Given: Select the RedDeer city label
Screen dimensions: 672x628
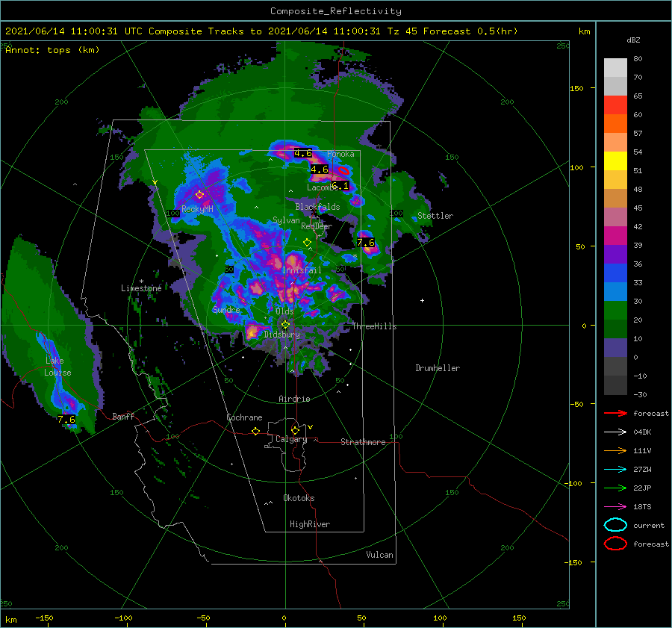Looking at the screenshot, I should pyautogui.click(x=317, y=226).
